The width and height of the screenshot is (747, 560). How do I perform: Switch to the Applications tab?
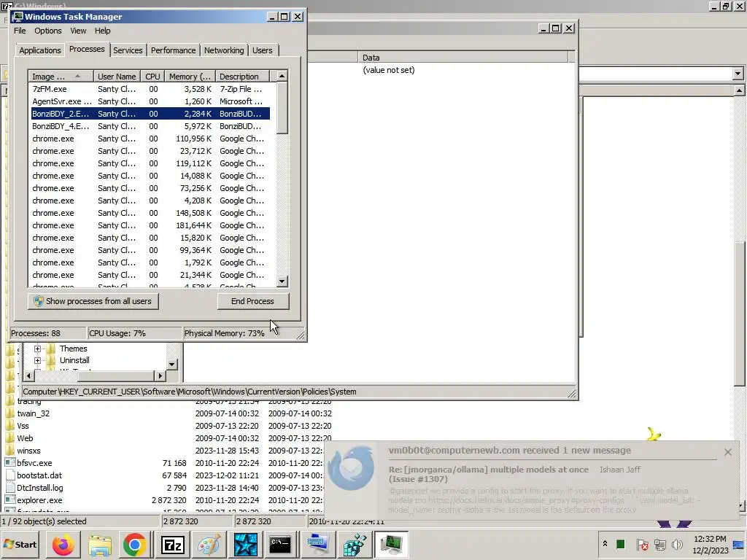click(40, 50)
